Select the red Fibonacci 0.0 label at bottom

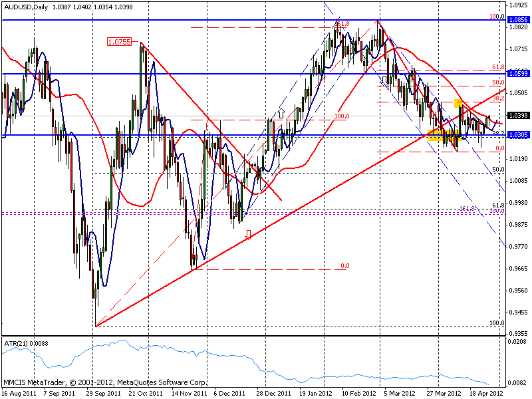tap(344, 265)
